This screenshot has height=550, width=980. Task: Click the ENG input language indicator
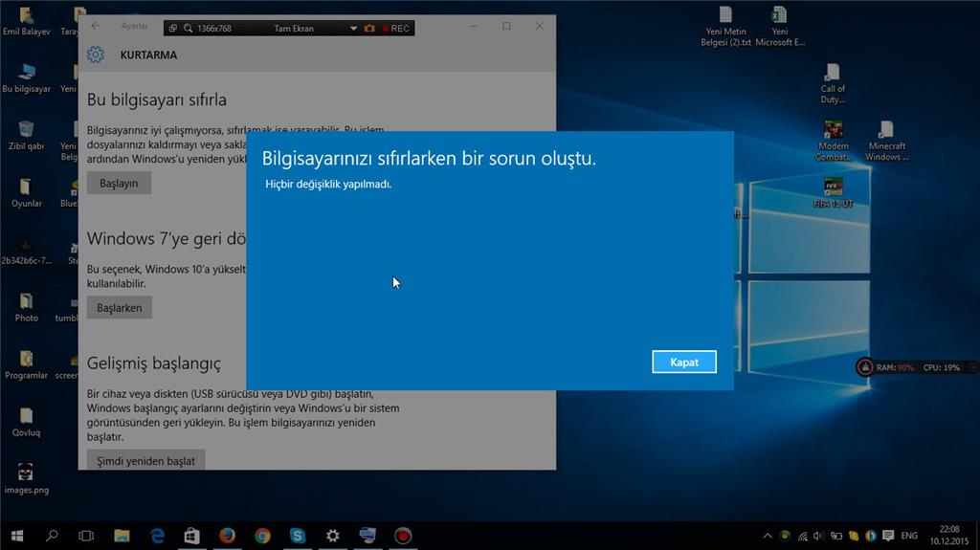909,536
